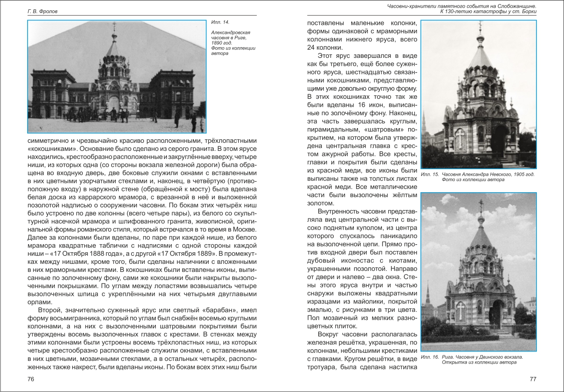Click caption 'Рига. Часовня у Двинского вокзала'

coord(482,357)
